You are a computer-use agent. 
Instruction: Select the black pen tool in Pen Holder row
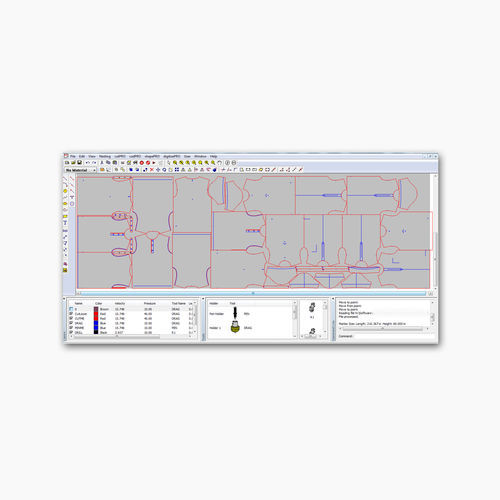point(235,313)
